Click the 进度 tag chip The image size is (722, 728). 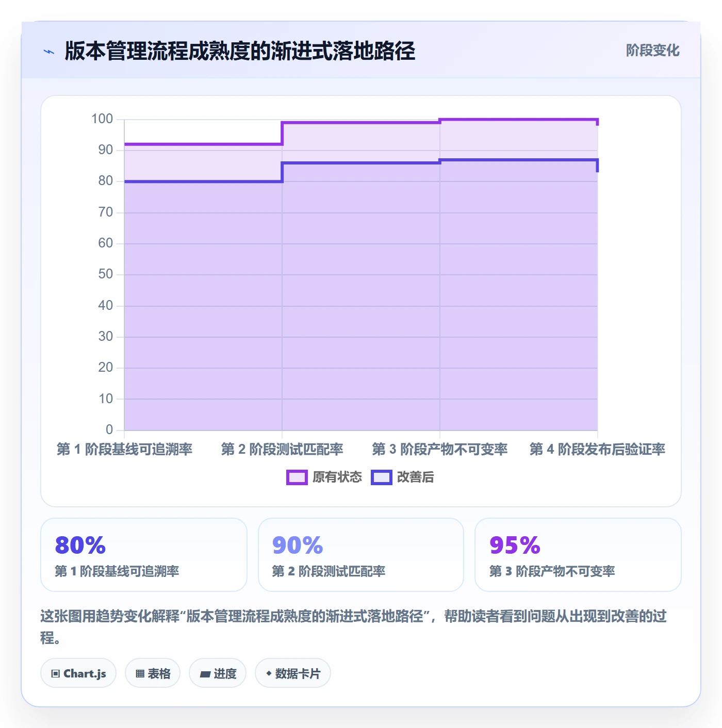218,673
